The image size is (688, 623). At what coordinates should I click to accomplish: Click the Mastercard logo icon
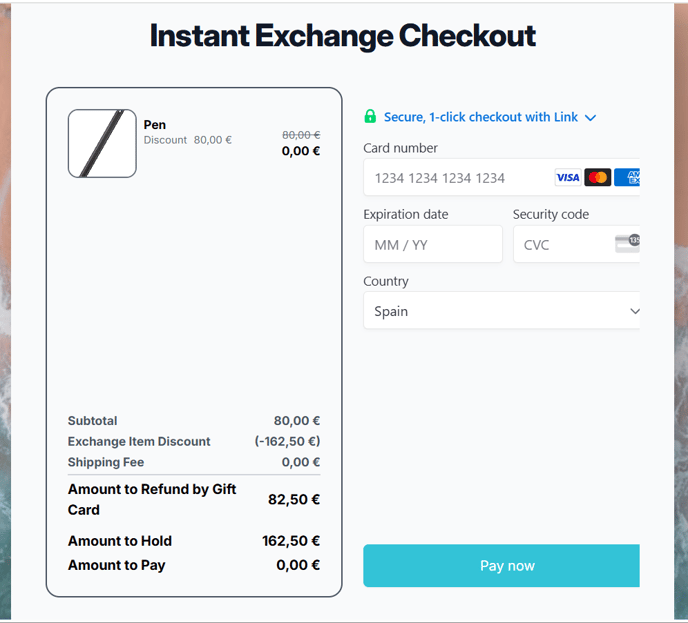598,177
